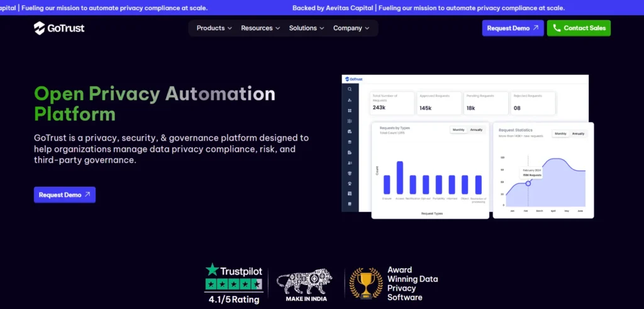Click the people icon in dashboard sidebar
This screenshot has height=309, width=644.
point(350,163)
